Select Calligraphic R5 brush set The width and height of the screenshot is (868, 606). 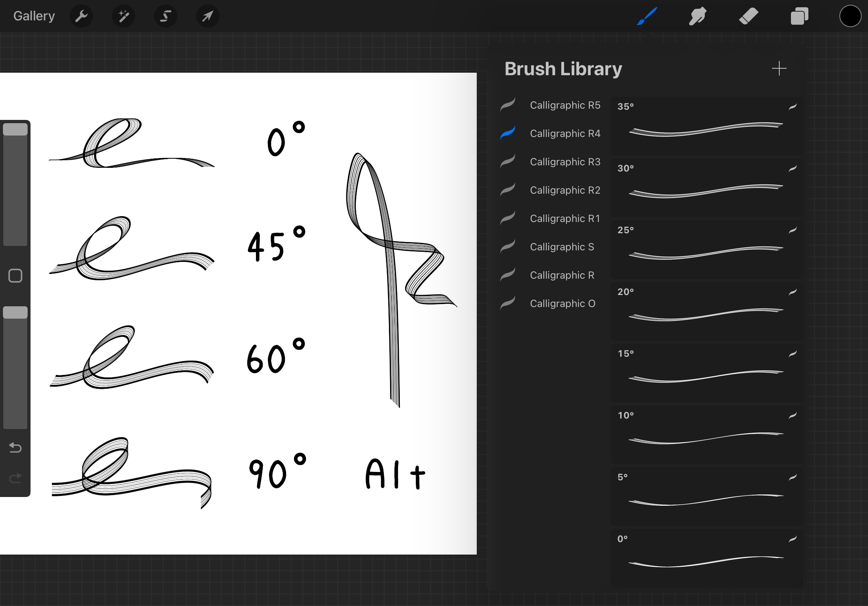[564, 105]
